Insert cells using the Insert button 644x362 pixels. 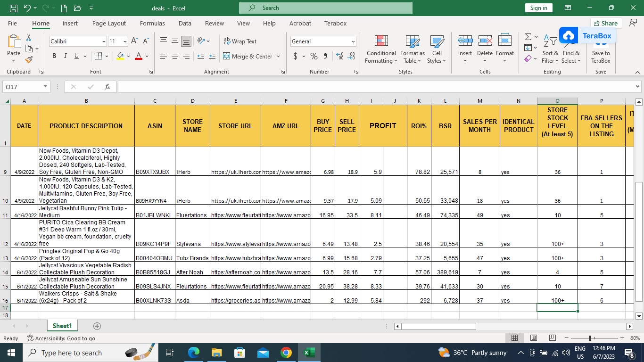tap(465, 49)
